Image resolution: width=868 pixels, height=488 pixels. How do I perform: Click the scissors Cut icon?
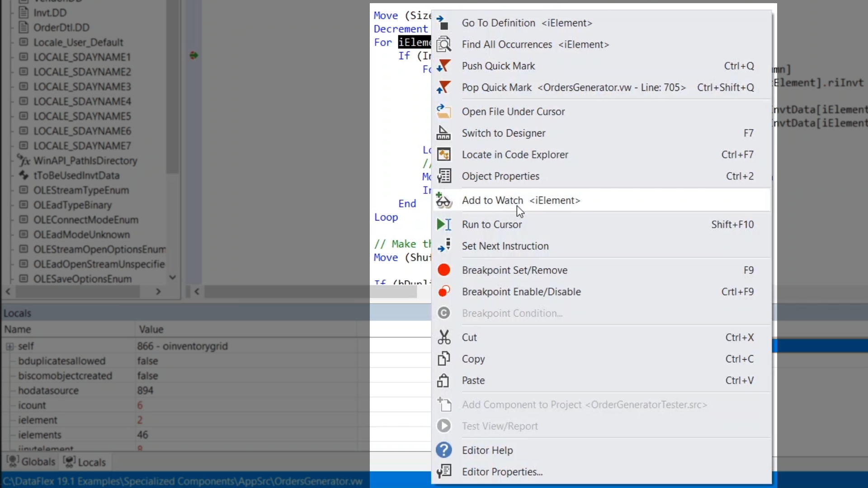tap(443, 338)
